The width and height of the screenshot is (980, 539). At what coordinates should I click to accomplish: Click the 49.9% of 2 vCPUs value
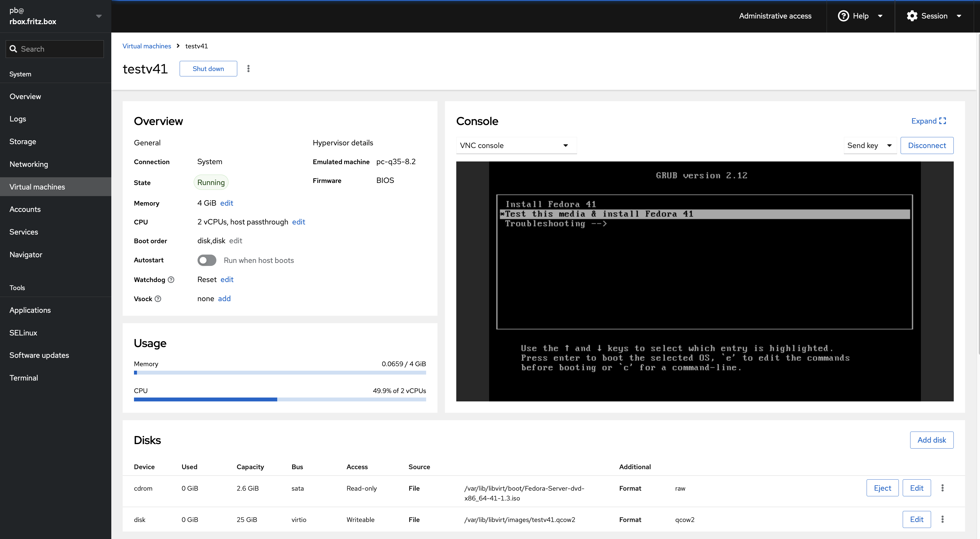[x=399, y=391]
